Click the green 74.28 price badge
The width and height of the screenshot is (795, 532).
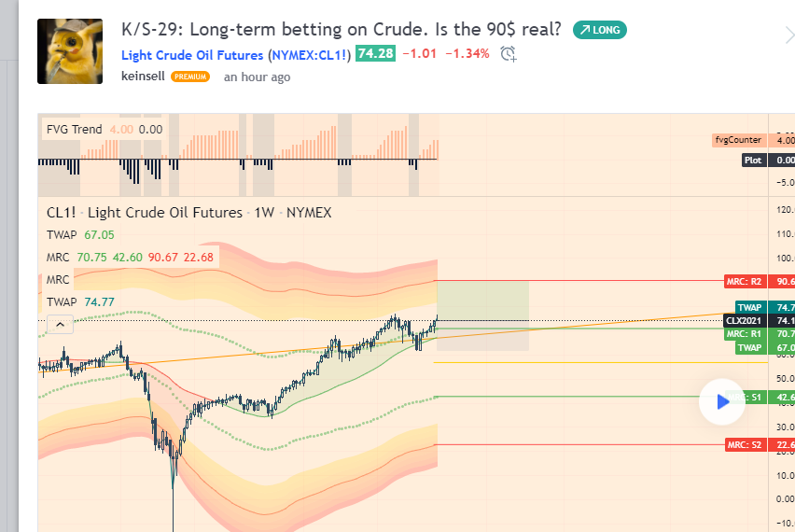point(375,54)
